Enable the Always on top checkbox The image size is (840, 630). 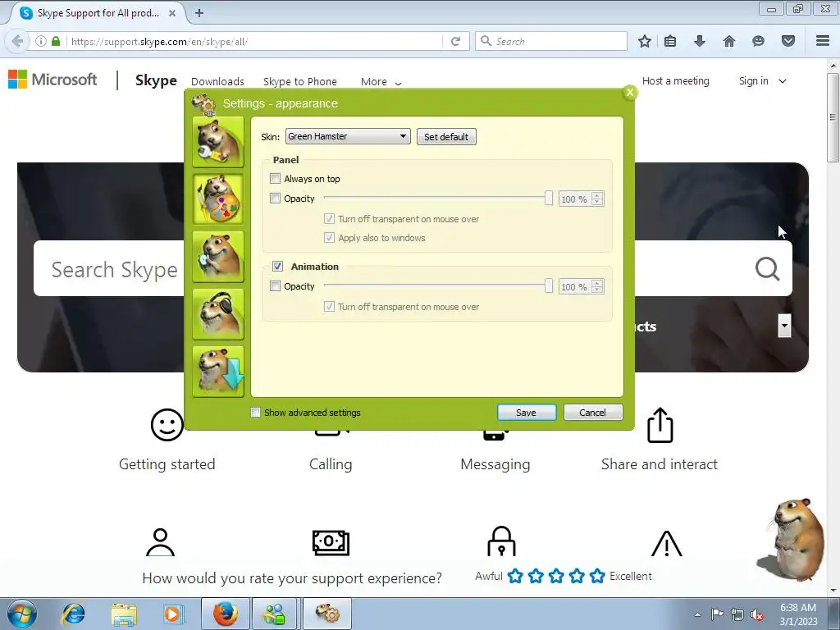[276, 178]
